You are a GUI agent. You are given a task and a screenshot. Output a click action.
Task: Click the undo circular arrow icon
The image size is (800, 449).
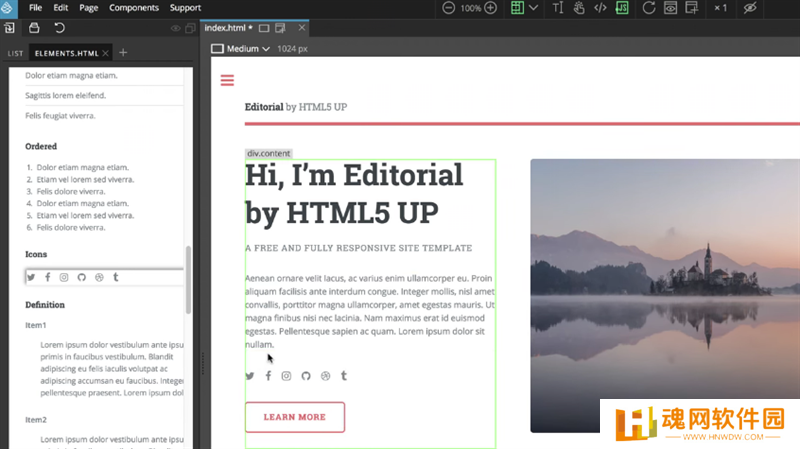click(59, 28)
